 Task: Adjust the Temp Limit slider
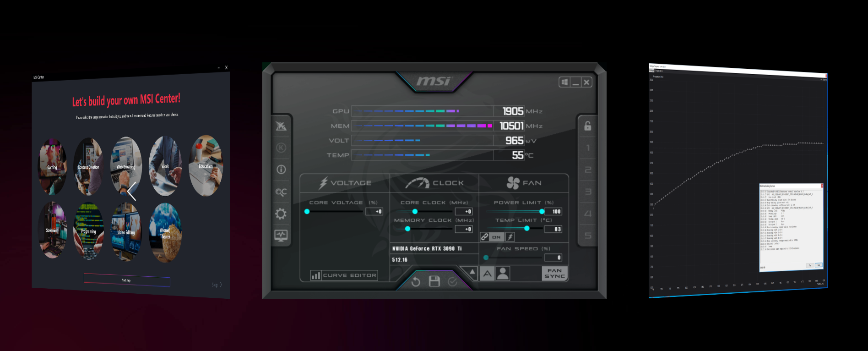(x=514, y=228)
